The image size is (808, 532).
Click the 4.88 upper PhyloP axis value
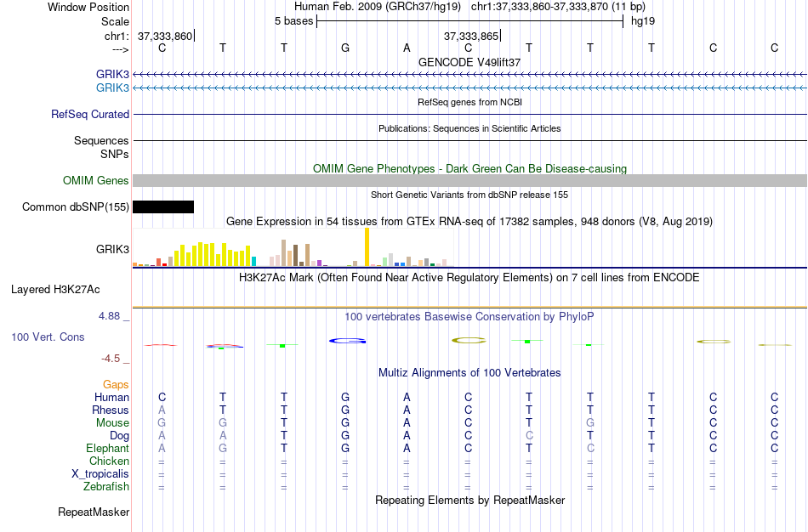coord(110,315)
